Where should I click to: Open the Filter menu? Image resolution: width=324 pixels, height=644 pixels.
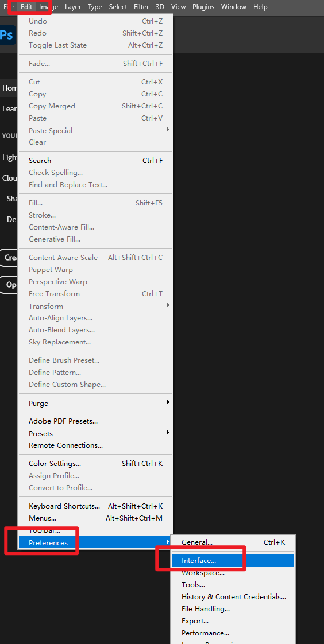pos(141,7)
